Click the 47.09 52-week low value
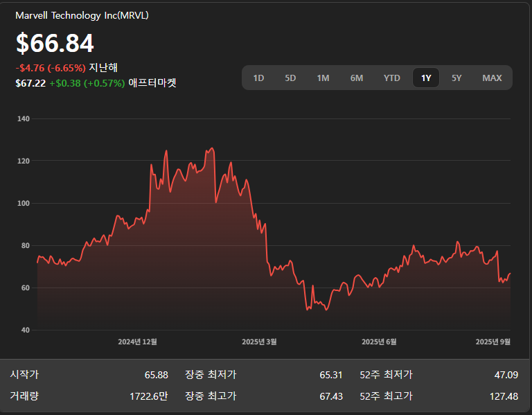 click(x=506, y=375)
